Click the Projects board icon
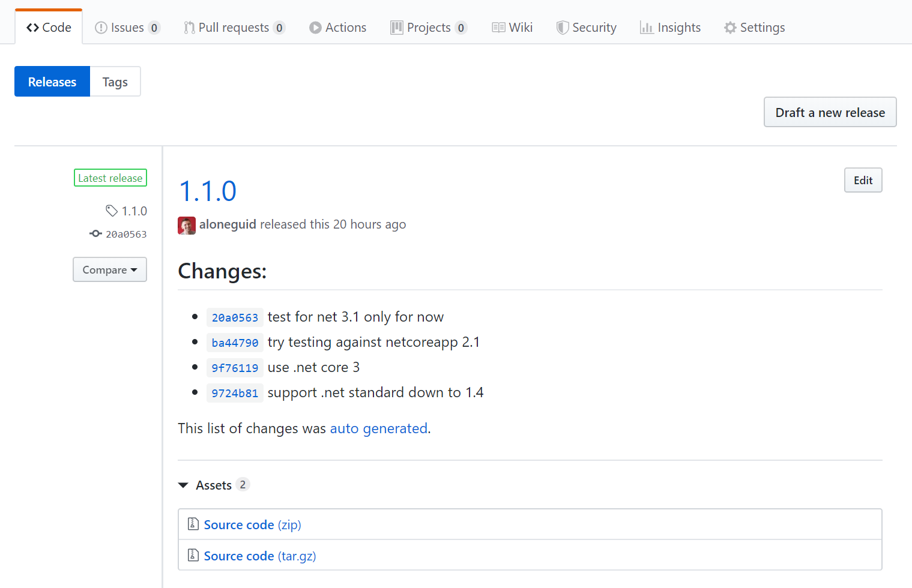The image size is (912, 588). point(397,28)
